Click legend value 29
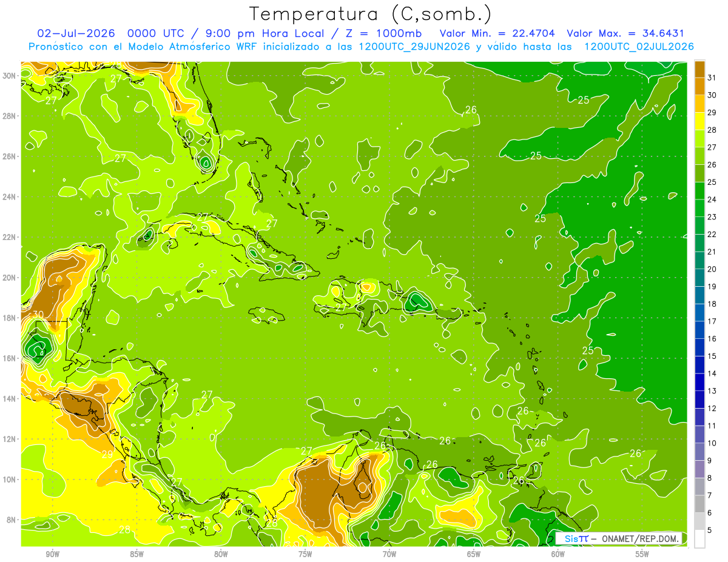 tap(712, 113)
